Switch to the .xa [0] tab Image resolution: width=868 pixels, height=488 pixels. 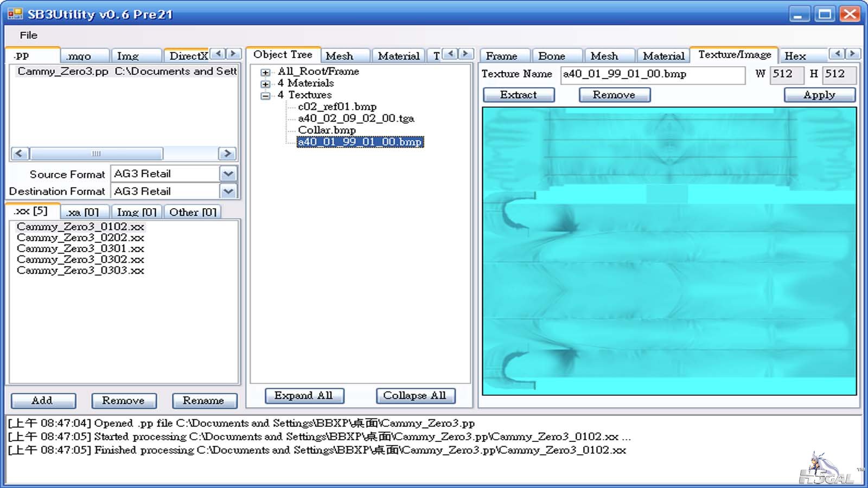pyautogui.click(x=85, y=212)
